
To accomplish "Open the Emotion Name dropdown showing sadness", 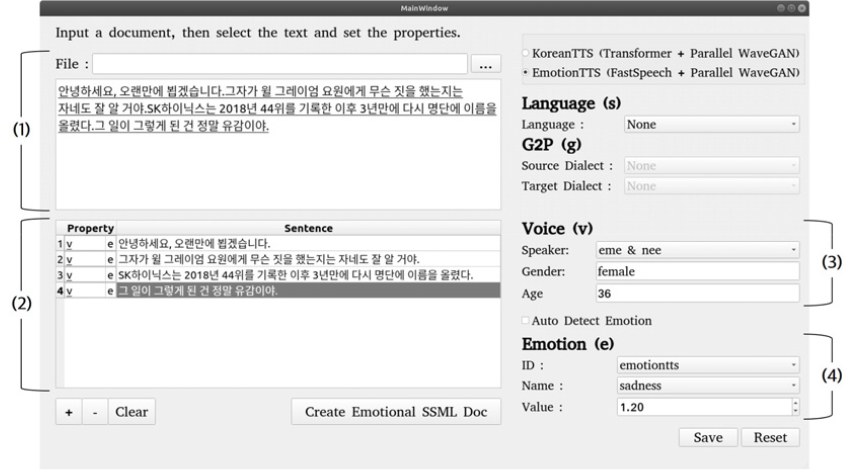I will (708, 386).
